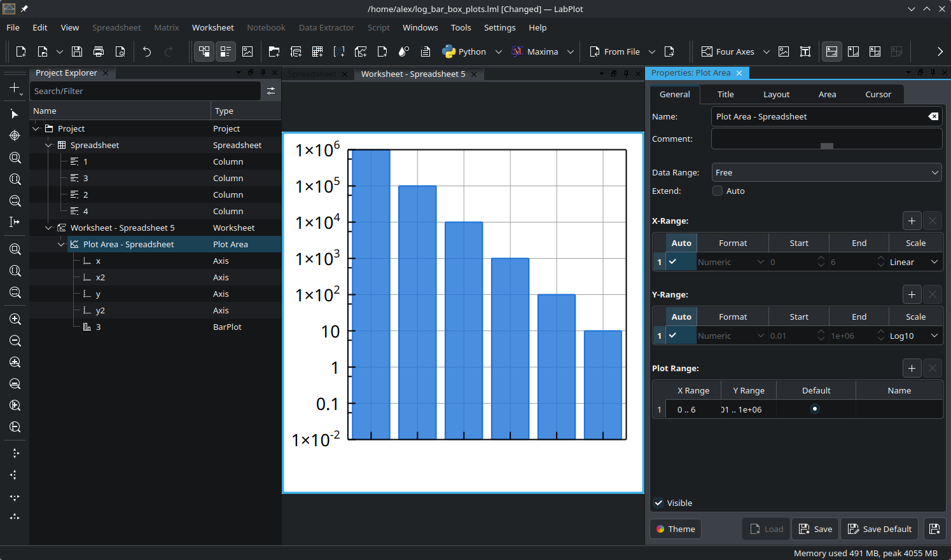The height and width of the screenshot is (560, 951).
Task: Add a text label to worksheet
Action: tap(805, 51)
